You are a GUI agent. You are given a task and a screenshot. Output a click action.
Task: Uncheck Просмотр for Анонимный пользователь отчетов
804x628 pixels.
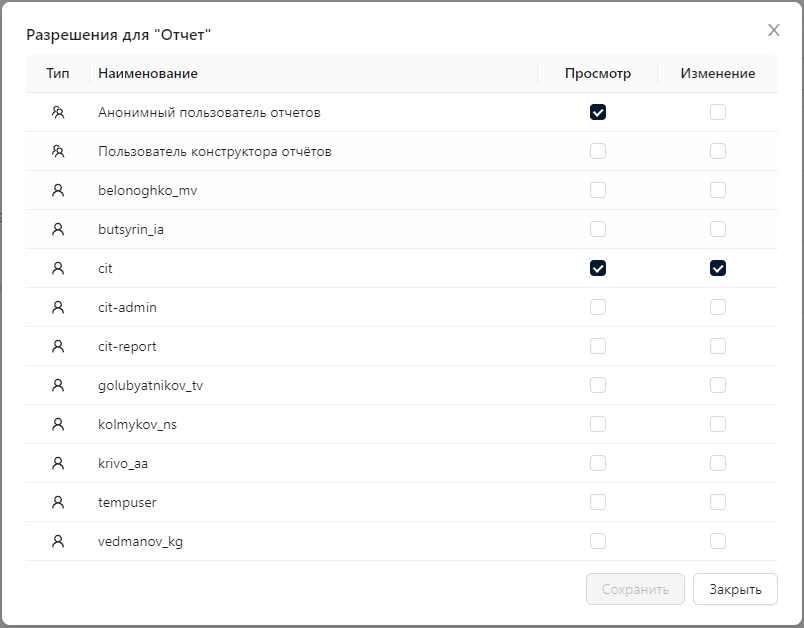[x=598, y=112]
